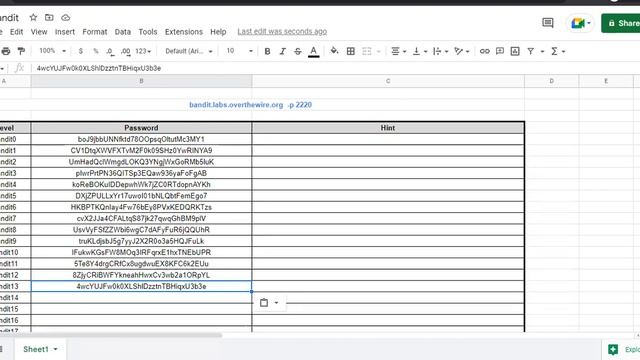This screenshot has width=640, height=360.
Task: Select the Password header cell
Action: pos(141,128)
